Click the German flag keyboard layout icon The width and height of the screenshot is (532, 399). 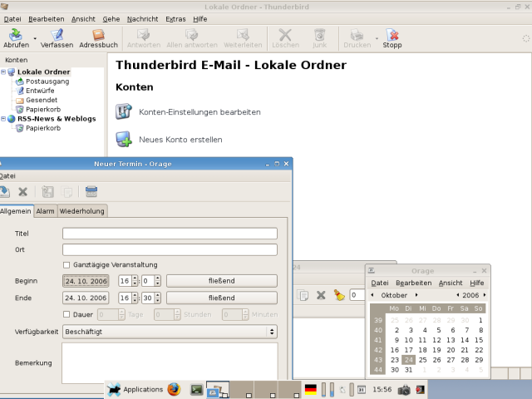(310, 390)
